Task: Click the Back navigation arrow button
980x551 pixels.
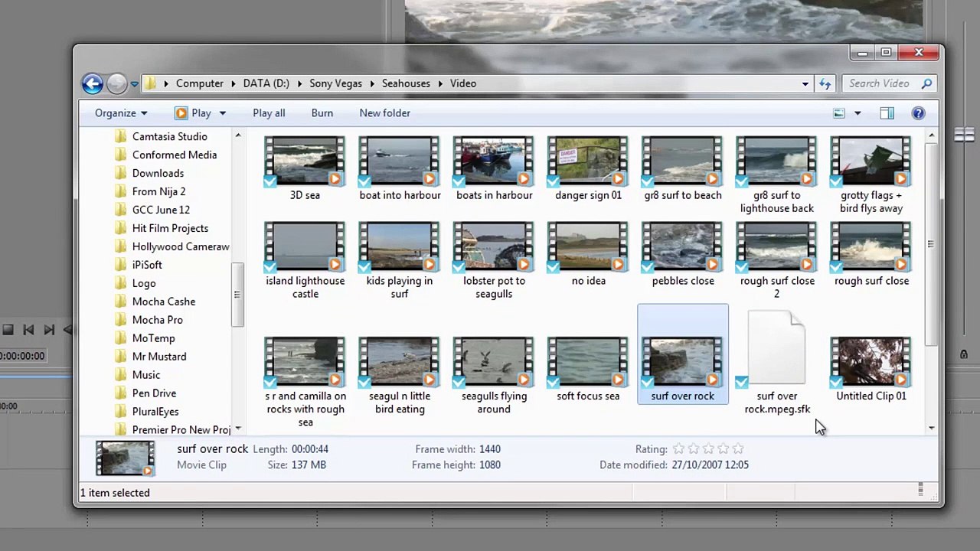Action: click(92, 83)
